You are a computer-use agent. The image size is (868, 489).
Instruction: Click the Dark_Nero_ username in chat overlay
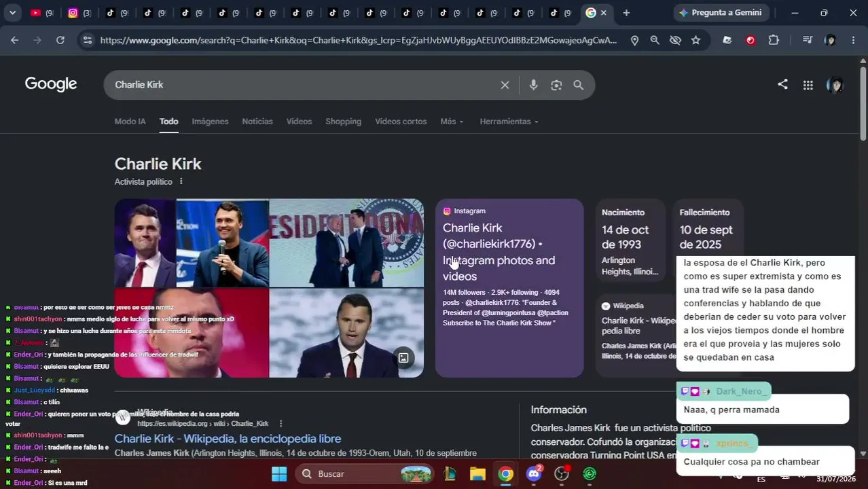point(739,391)
